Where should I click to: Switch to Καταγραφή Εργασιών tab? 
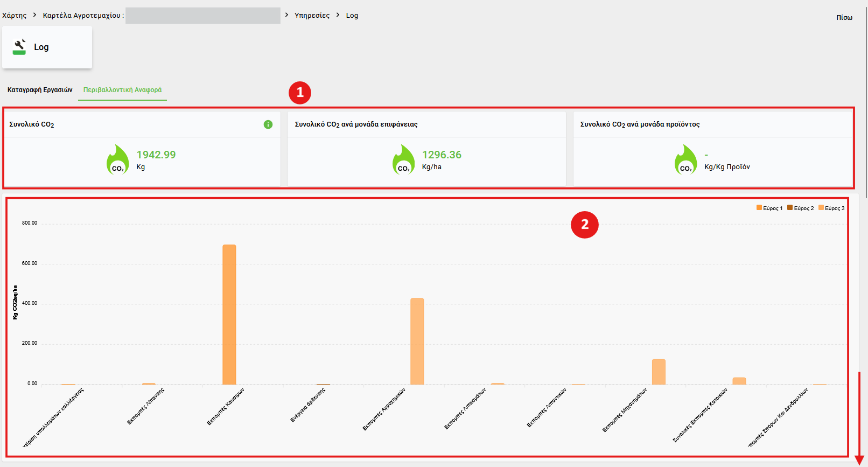(40, 90)
